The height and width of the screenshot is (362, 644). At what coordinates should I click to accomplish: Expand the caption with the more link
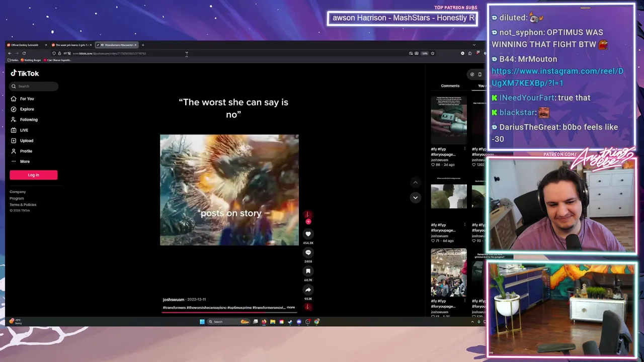tap(291, 307)
